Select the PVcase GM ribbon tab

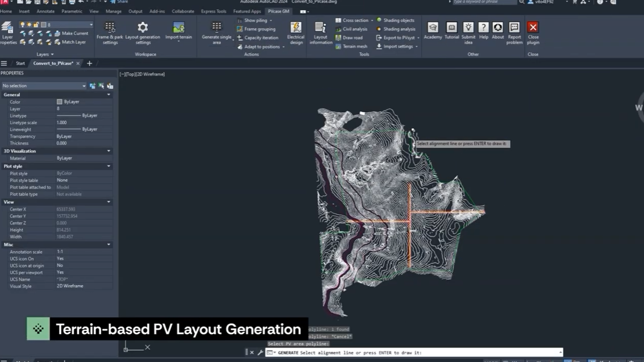pos(278,11)
